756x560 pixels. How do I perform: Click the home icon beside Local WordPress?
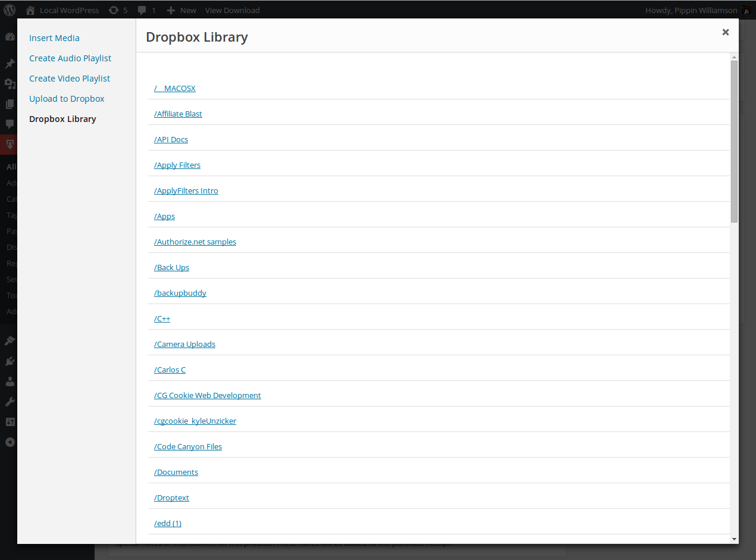pos(30,10)
